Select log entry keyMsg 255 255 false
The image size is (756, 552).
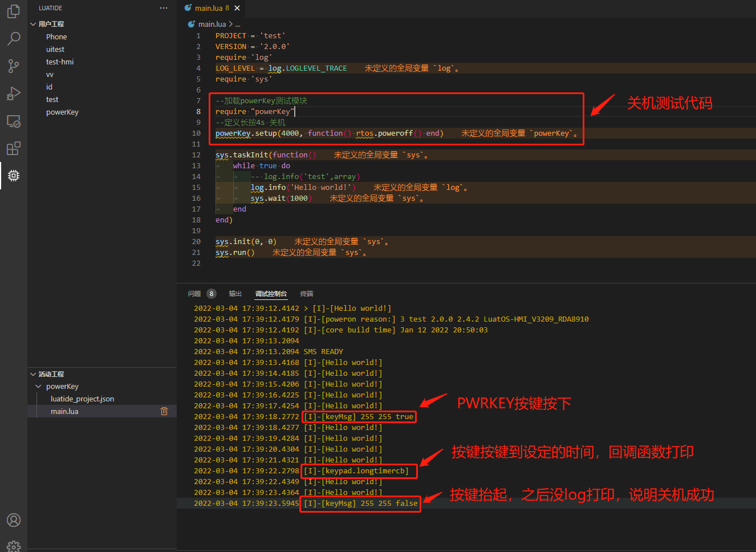coord(360,503)
